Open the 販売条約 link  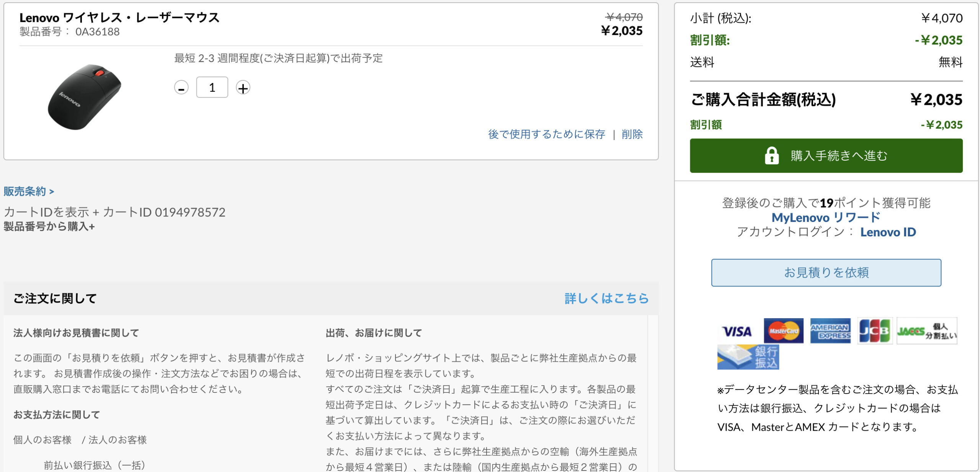29,191
